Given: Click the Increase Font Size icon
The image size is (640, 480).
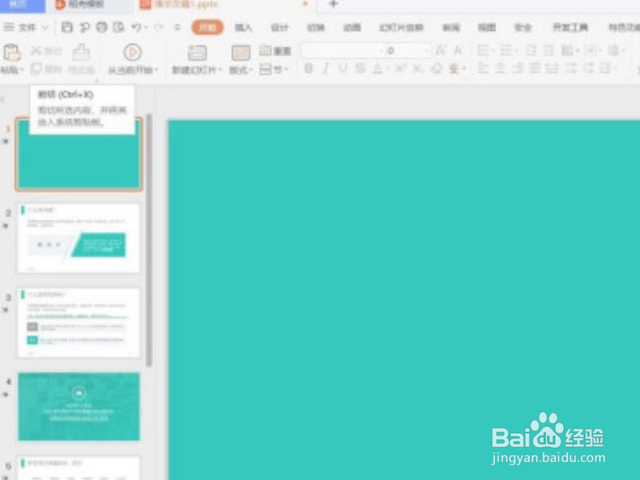Looking at the screenshot, I should tap(440, 50).
